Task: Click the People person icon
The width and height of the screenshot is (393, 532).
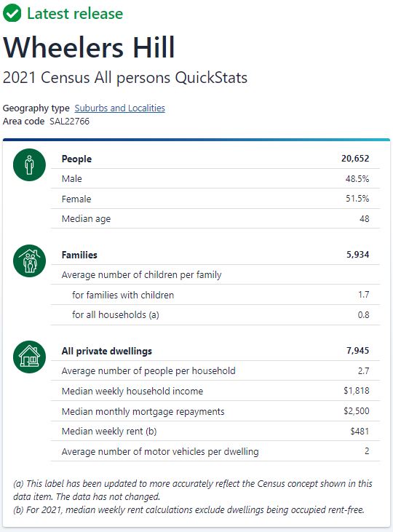Action: pos(30,165)
